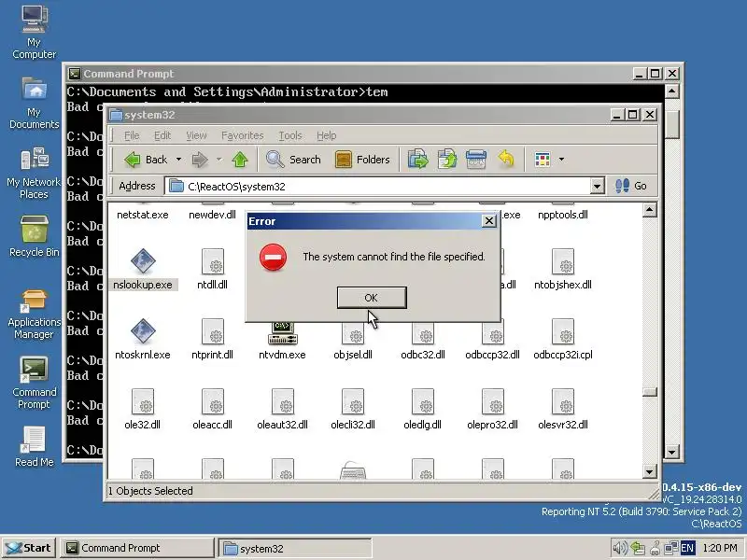Select odbccp32.dll file icon
Image resolution: width=747 pixels, height=560 pixels.
pos(493,332)
